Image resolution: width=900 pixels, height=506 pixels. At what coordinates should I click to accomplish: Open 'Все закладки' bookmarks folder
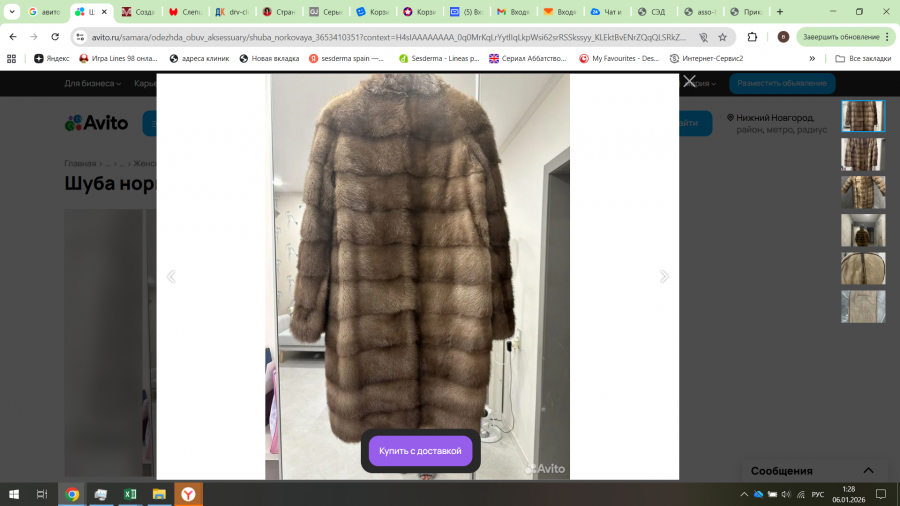tap(862, 58)
